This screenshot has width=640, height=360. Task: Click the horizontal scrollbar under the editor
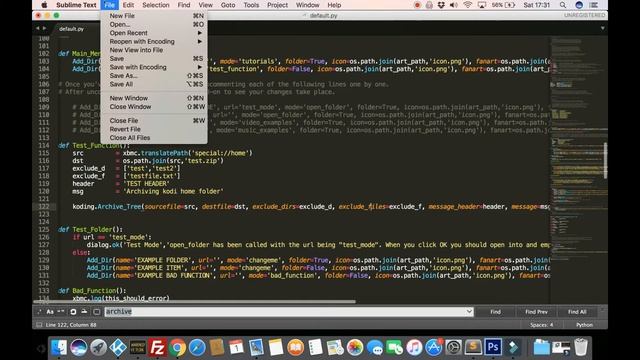[194, 302]
